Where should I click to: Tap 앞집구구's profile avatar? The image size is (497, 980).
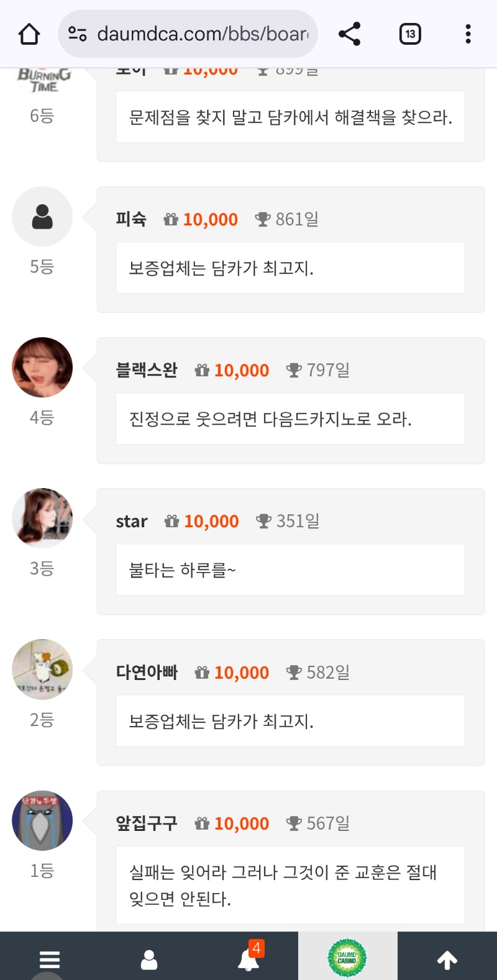tap(42, 820)
